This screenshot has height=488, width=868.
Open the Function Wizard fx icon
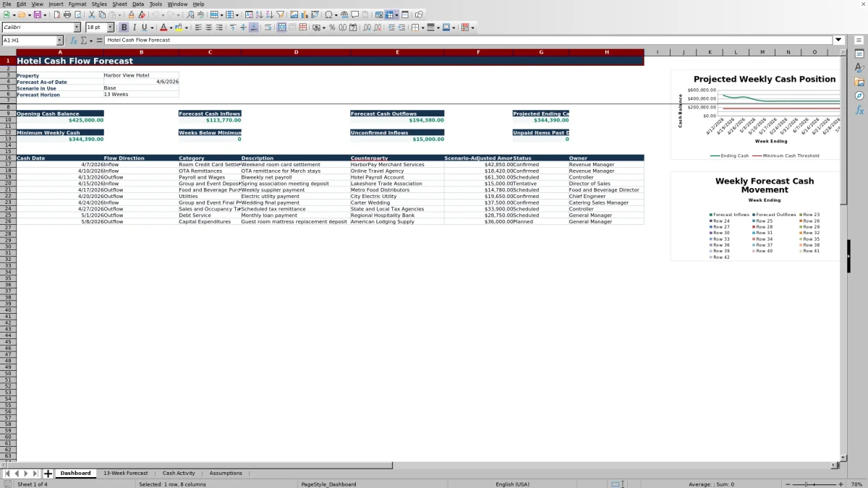(x=73, y=40)
